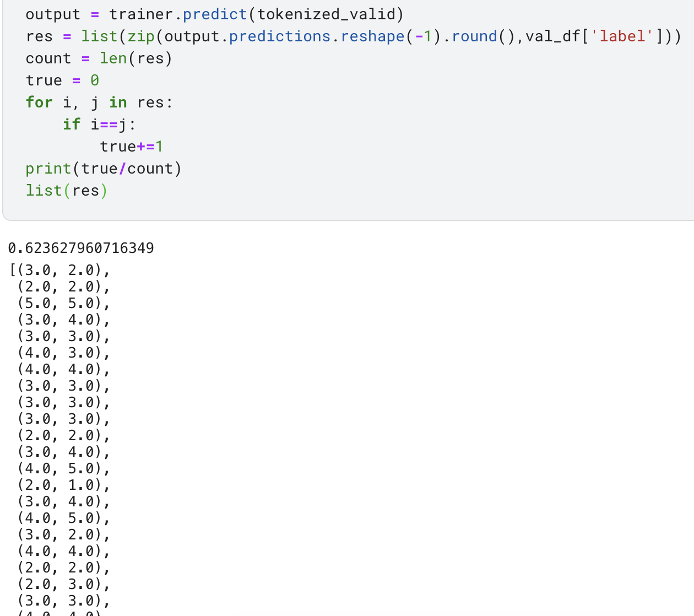
Task: Click the 'list(res)' line ending the cell
Action: pyautogui.click(x=66, y=191)
